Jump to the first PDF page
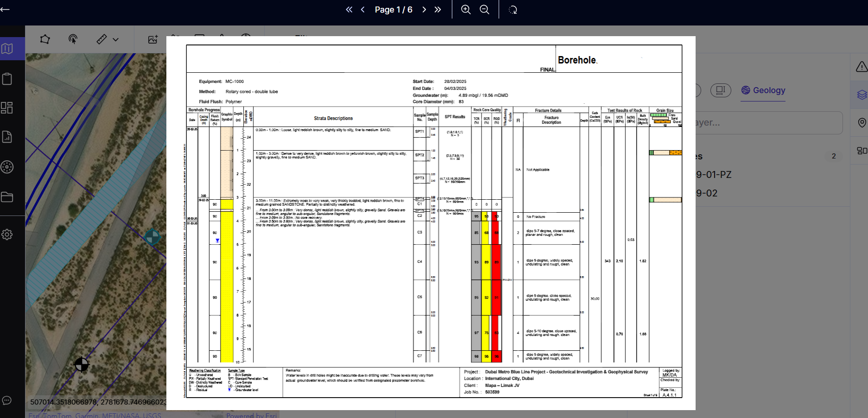Viewport: 868px width, 418px height. pyautogui.click(x=349, y=10)
